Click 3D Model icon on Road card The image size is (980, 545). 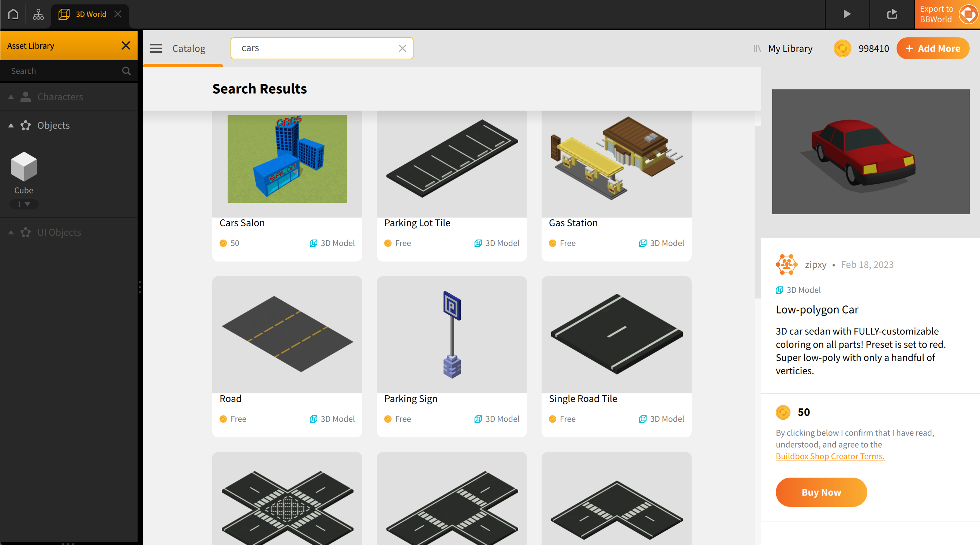[x=313, y=419]
